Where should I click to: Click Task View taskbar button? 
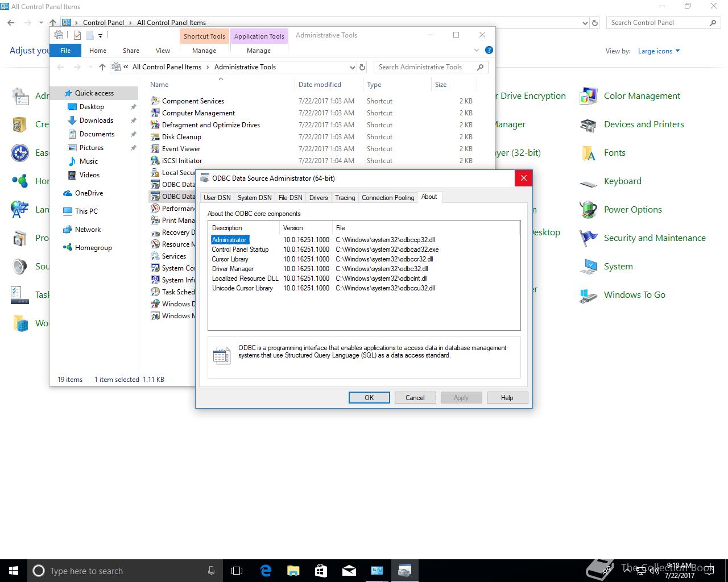pyautogui.click(x=237, y=571)
